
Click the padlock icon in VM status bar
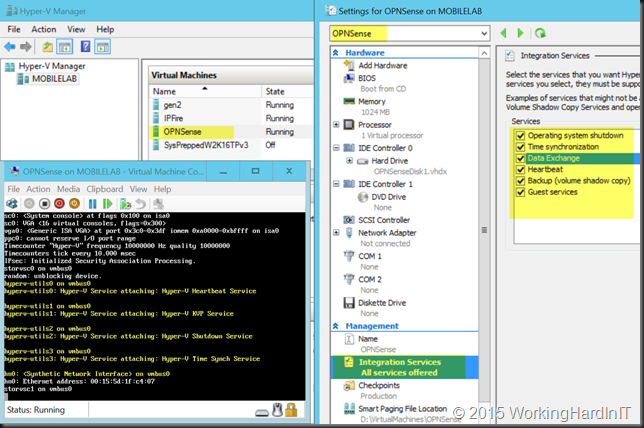pos(291,410)
